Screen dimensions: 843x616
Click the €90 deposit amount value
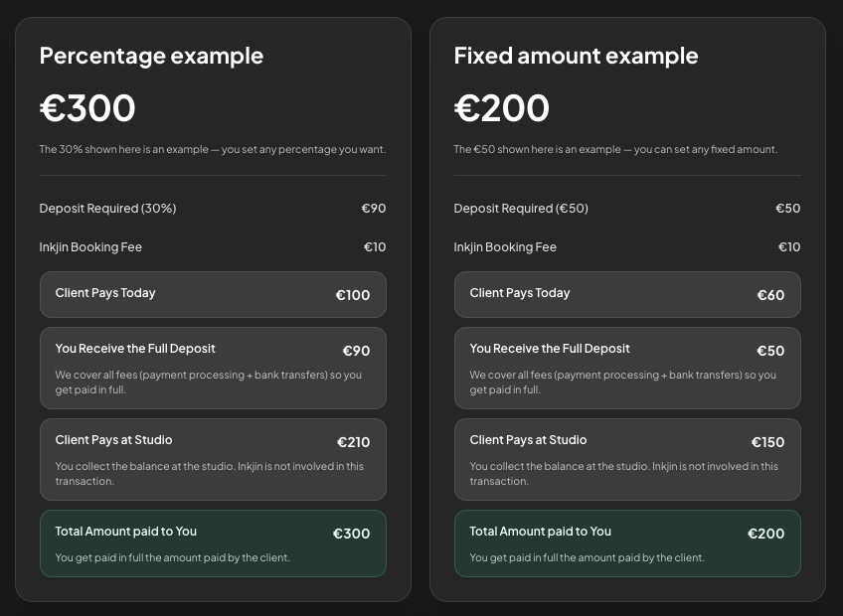point(374,208)
